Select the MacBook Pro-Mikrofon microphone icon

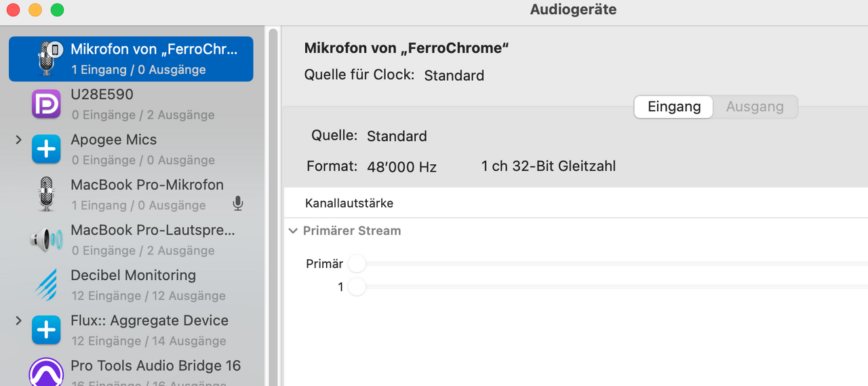pyautogui.click(x=47, y=194)
